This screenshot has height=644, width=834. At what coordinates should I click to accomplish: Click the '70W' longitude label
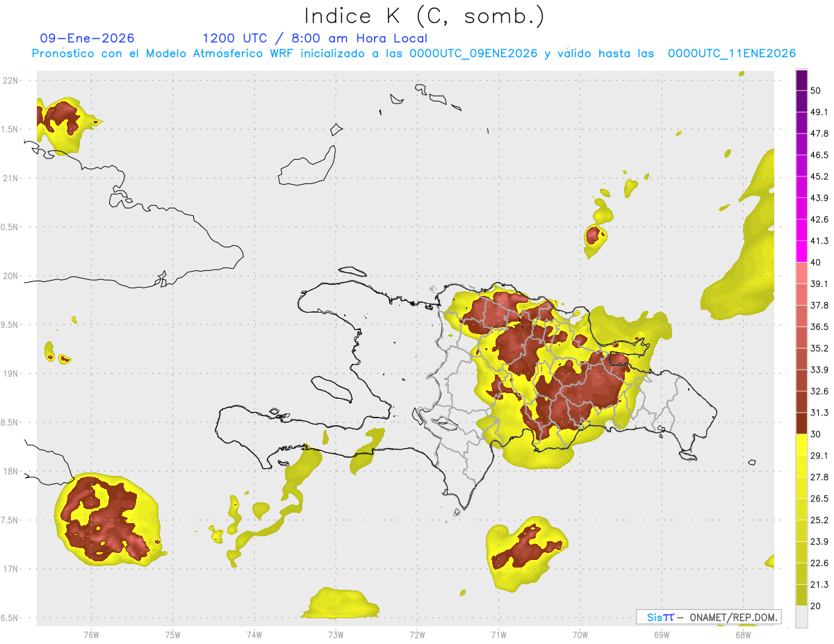(580, 635)
